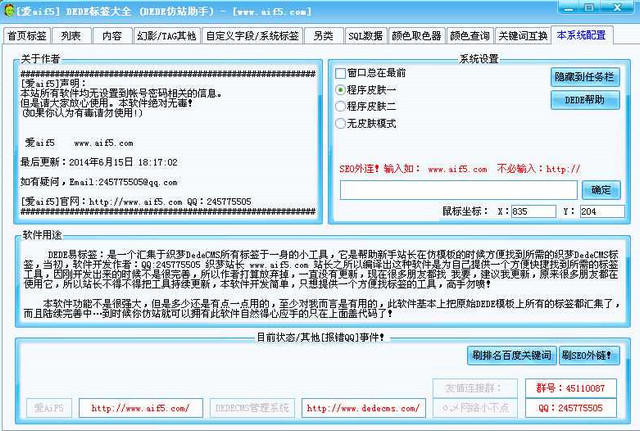This screenshot has height=431, width=640.
Task: Click the Email:245775505@qq.com line
Action: pos(99,182)
